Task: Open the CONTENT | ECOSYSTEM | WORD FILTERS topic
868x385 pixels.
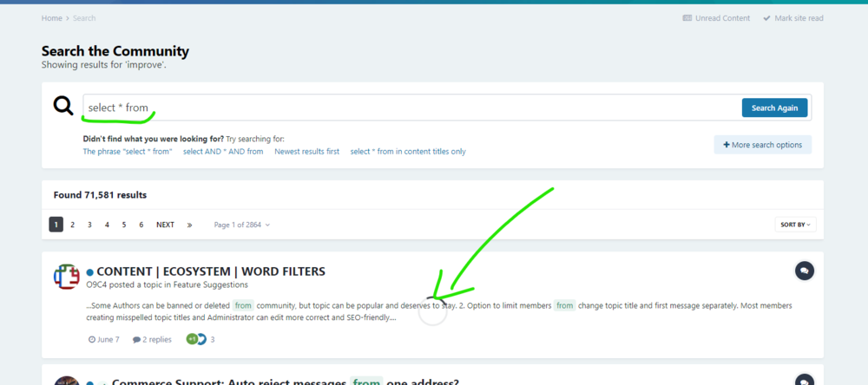Action: [211, 271]
